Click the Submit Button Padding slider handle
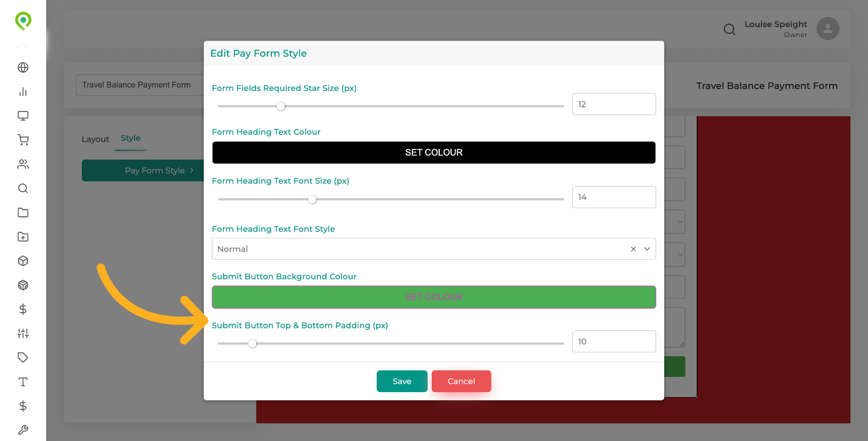The height and width of the screenshot is (441, 868). tap(253, 344)
